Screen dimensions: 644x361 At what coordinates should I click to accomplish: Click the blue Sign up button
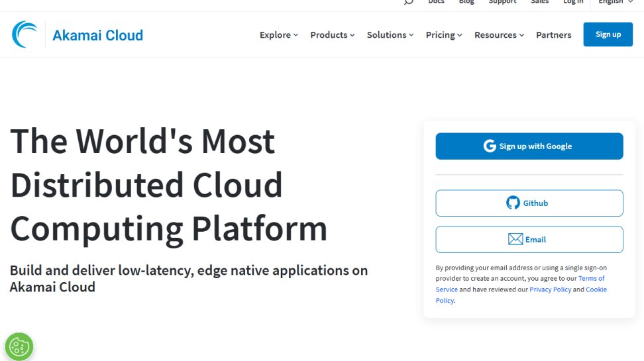coord(608,34)
